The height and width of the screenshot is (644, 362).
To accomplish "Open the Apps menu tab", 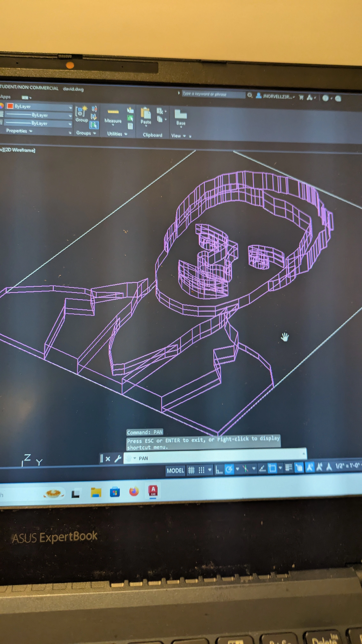I will point(5,97).
